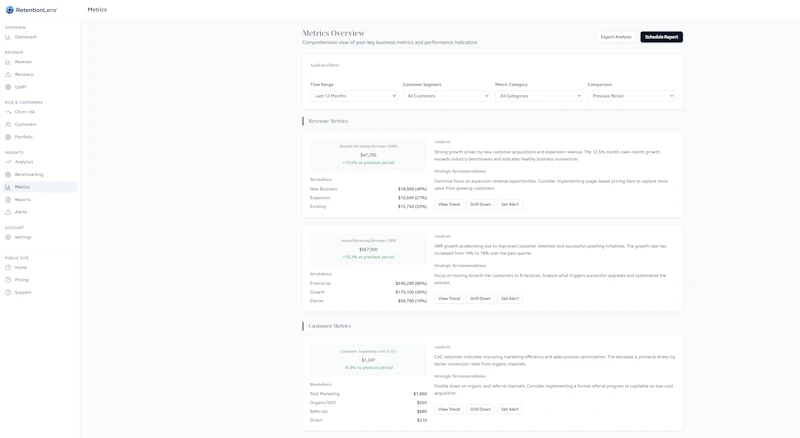
Task: Click View Trend for Monthly Recurring Revenue
Action: pyautogui.click(x=449, y=204)
